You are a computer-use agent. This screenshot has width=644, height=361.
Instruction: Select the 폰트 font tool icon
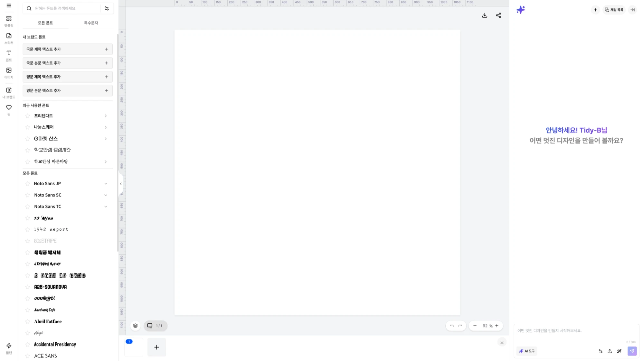9,56
